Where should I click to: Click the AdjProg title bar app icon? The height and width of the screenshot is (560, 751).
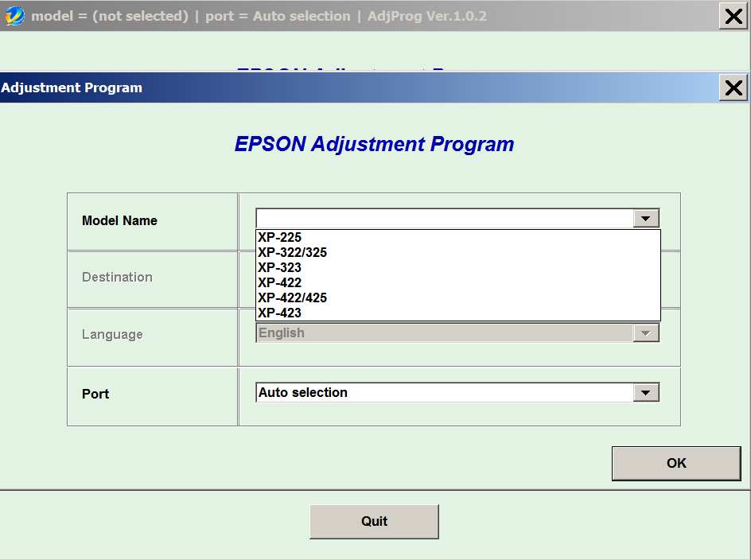click(x=14, y=16)
